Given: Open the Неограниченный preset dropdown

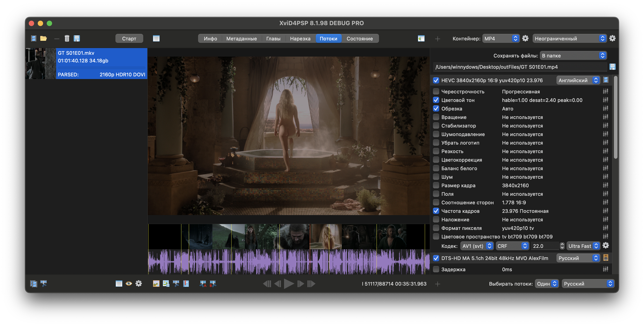Looking at the screenshot, I should [x=569, y=38].
